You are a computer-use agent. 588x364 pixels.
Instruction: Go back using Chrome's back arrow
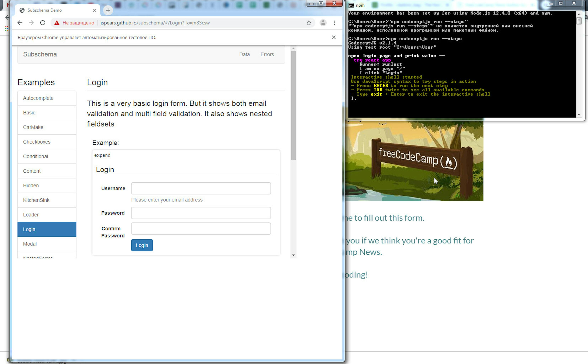(20, 23)
